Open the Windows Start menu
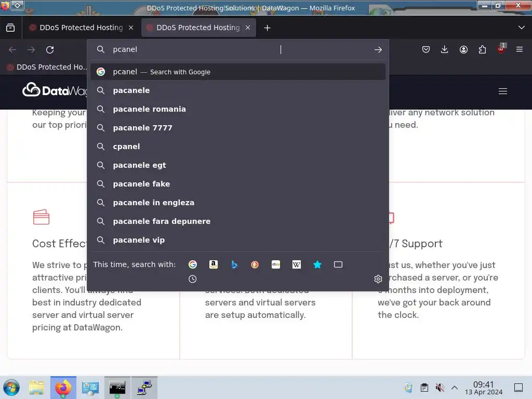The height and width of the screenshot is (399, 532). pos(11,388)
